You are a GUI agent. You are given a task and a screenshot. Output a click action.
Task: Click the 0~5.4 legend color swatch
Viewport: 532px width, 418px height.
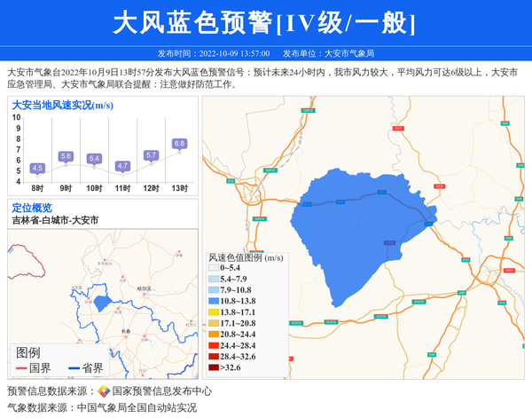coord(214,268)
